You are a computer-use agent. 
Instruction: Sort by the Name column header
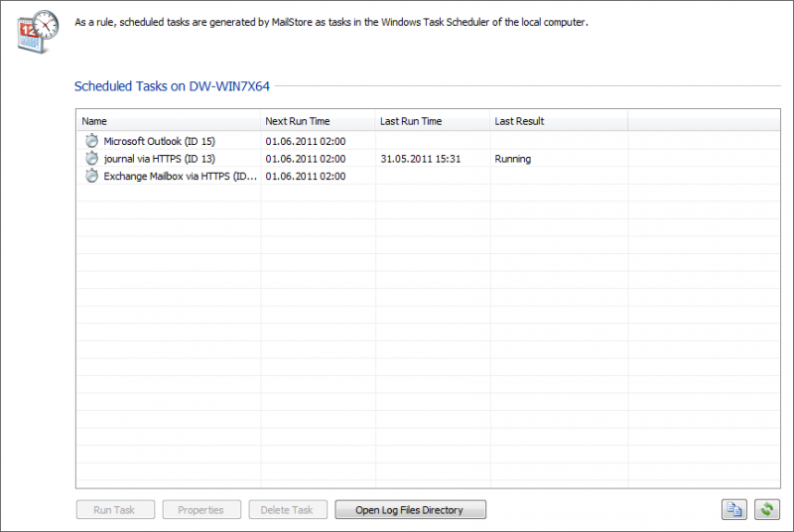pyautogui.click(x=169, y=121)
